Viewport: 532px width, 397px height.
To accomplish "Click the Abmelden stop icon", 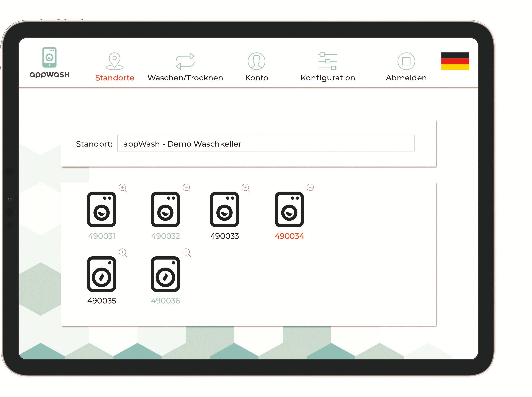I will pos(406,61).
